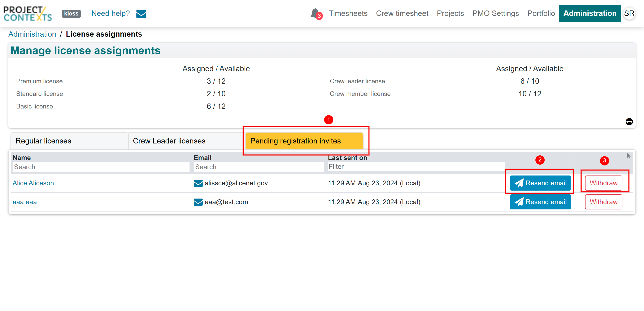This screenshot has width=644, height=311.
Task: Click the Last sent on column header
Action: [x=348, y=158]
